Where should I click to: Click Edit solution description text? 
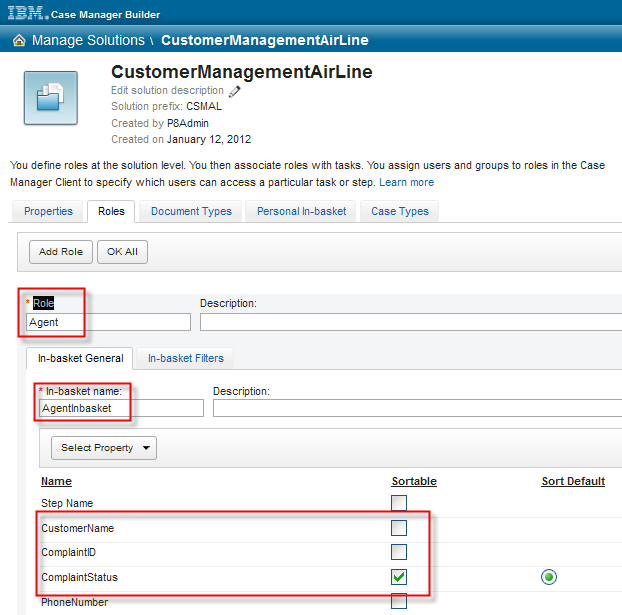pos(167,90)
